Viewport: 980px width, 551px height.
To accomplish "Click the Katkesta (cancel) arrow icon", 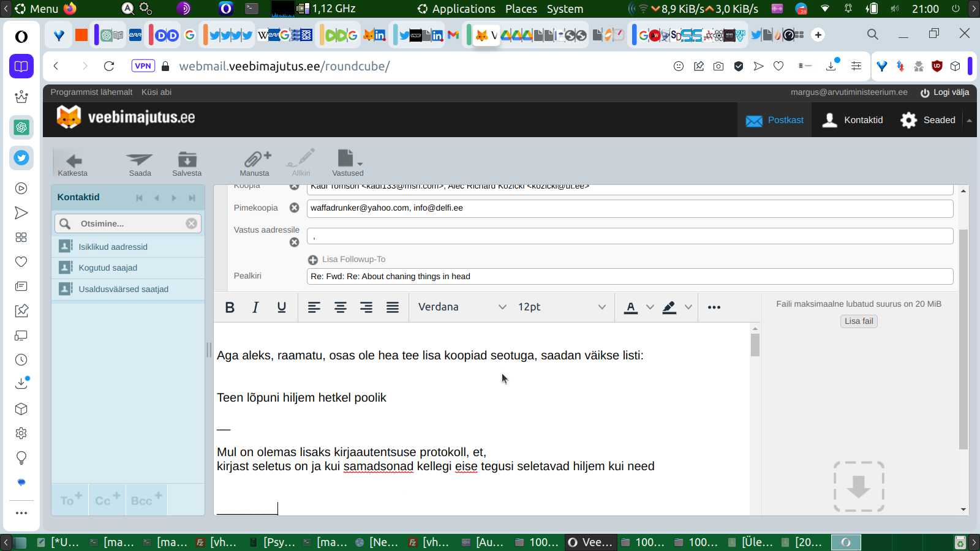I will [x=73, y=160].
